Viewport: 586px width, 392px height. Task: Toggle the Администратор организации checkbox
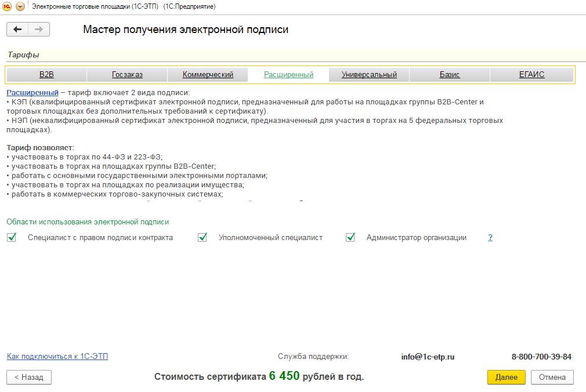tap(350, 237)
